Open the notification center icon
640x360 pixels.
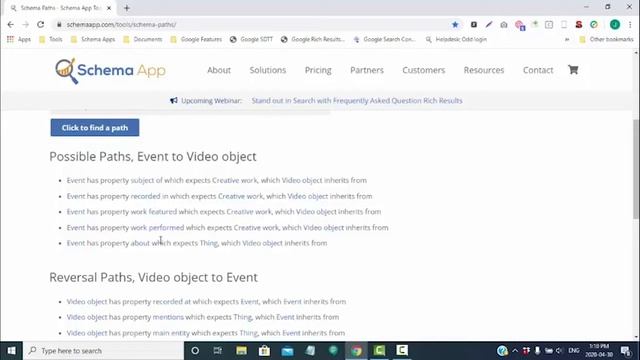click(626, 351)
